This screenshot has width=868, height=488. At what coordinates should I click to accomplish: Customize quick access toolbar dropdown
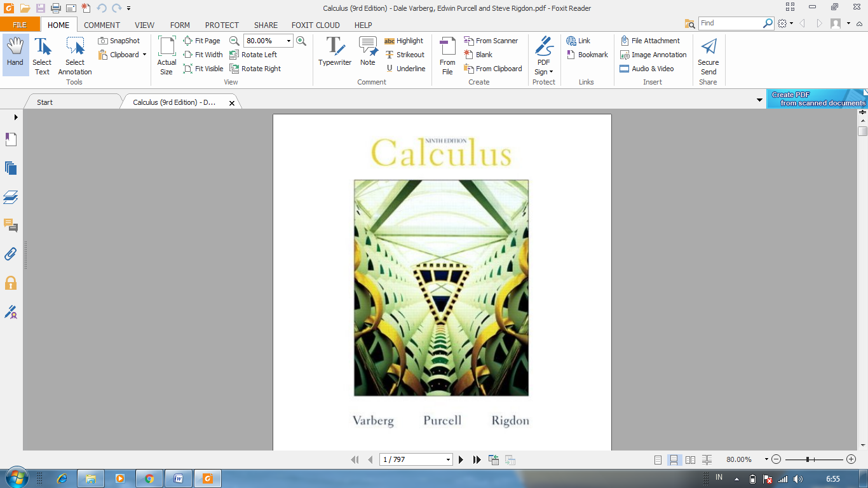(x=128, y=8)
